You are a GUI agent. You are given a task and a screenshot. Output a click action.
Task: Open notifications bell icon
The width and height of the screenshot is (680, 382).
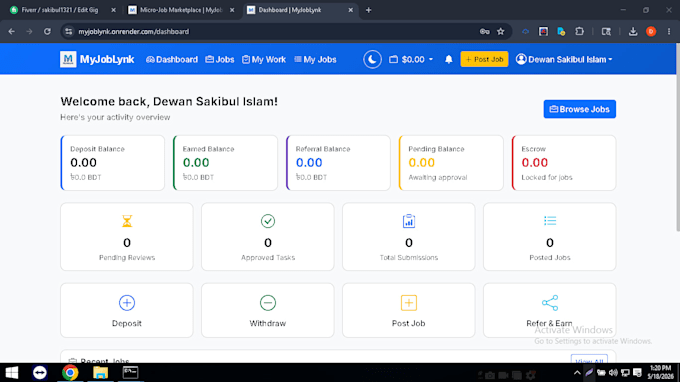[448, 59]
